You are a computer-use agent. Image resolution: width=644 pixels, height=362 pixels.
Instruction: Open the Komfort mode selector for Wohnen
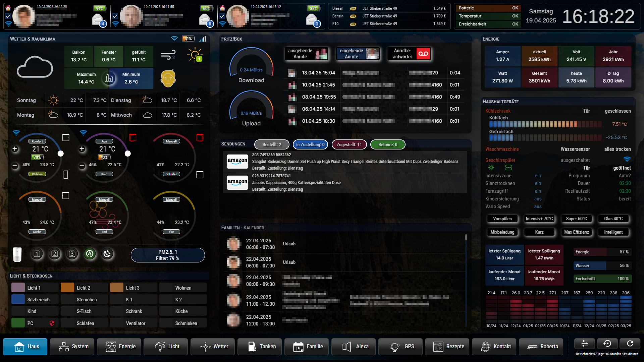(x=37, y=141)
